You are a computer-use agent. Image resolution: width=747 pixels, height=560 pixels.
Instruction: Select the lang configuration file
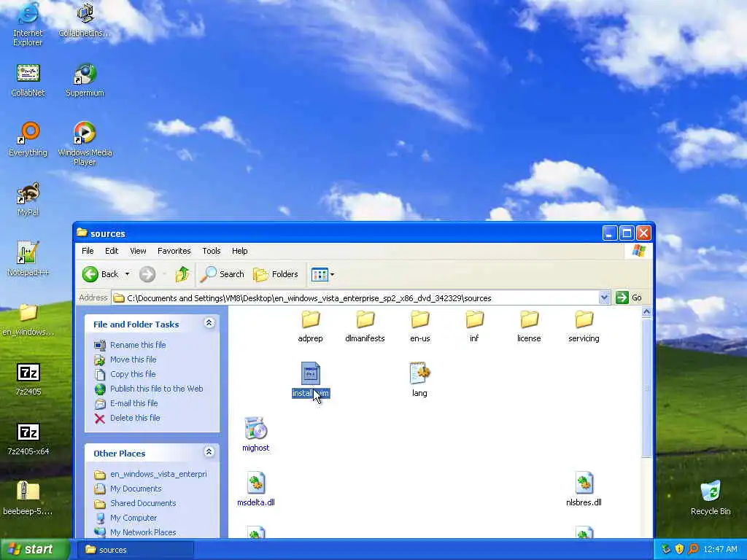point(419,380)
